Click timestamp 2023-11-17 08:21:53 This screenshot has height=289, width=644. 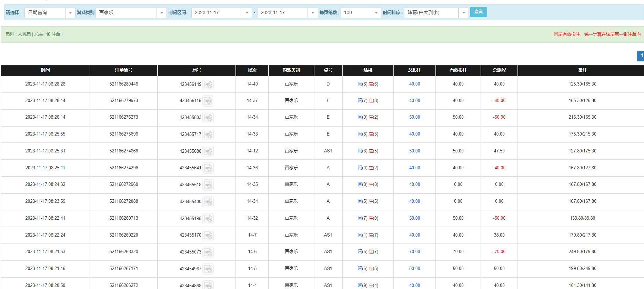pos(45,252)
